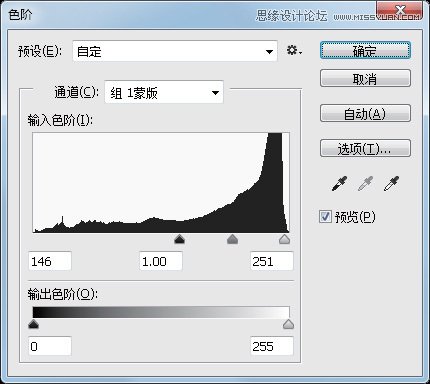The height and width of the screenshot is (384, 430).
Task: Click the output levels gradient bar
Action: [x=161, y=312]
